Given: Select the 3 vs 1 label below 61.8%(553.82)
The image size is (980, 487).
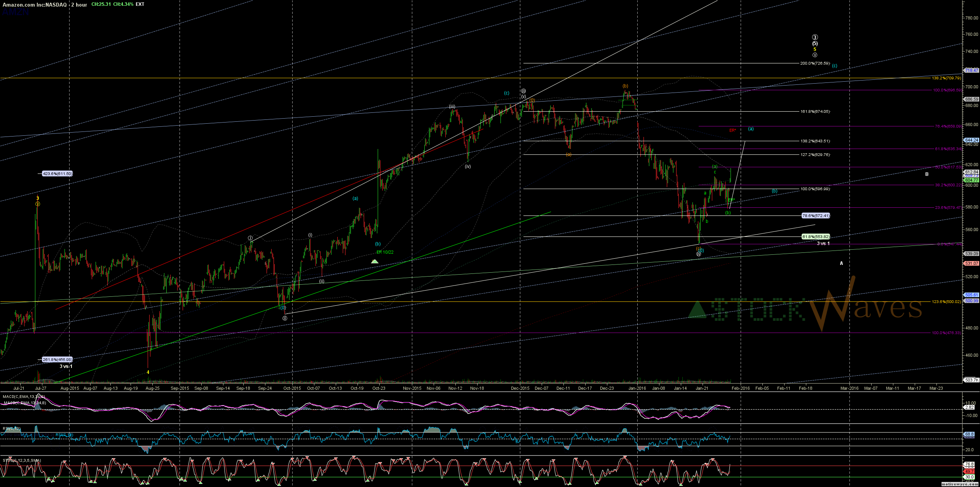Looking at the screenshot, I should click(x=823, y=243).
